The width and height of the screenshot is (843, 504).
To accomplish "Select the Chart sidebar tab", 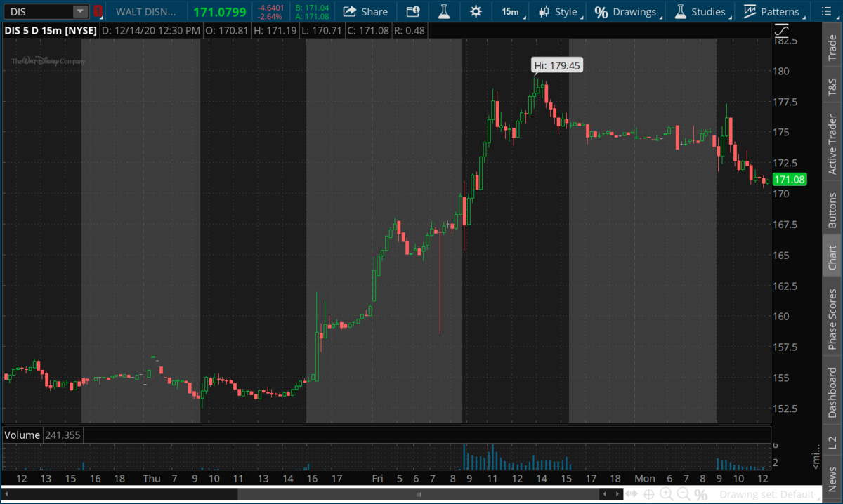I will 832,258.
